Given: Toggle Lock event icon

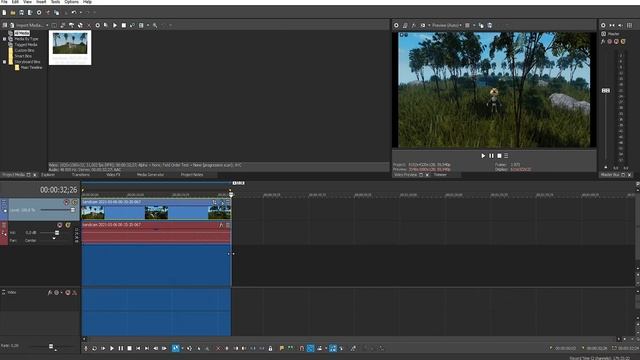Looking at the screenshot, I should [270, 348].
